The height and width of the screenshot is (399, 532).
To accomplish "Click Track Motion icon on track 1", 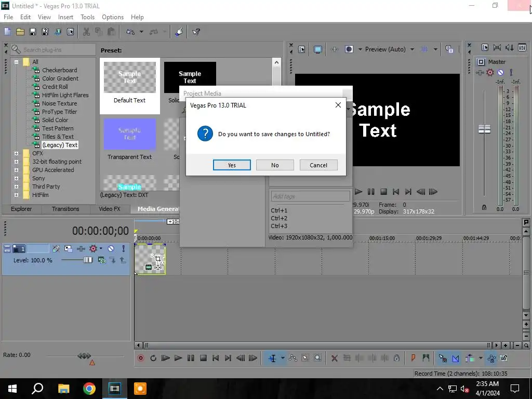I will 68,249.
